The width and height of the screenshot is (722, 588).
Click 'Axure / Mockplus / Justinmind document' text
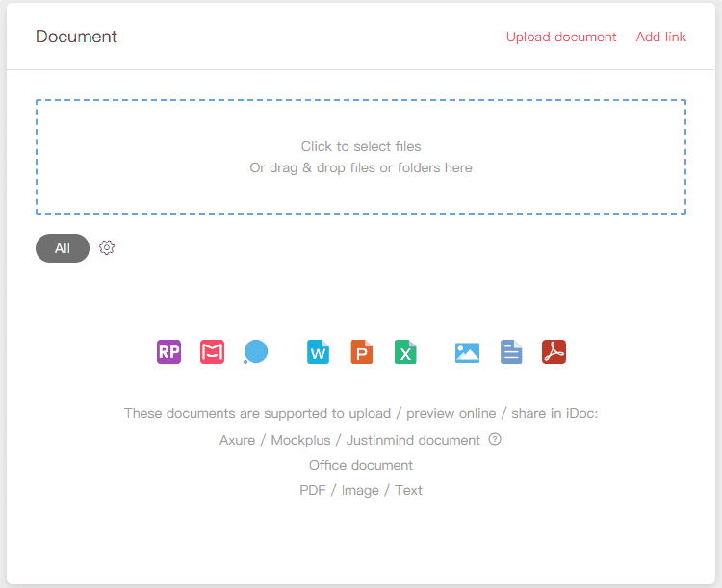(x=350, y=440)
